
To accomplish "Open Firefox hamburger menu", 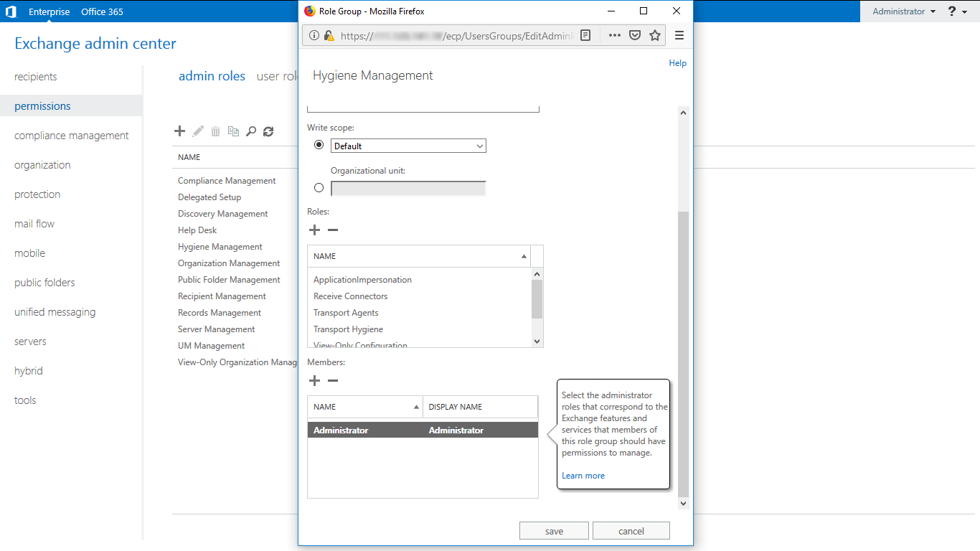I will coord(679,35).
